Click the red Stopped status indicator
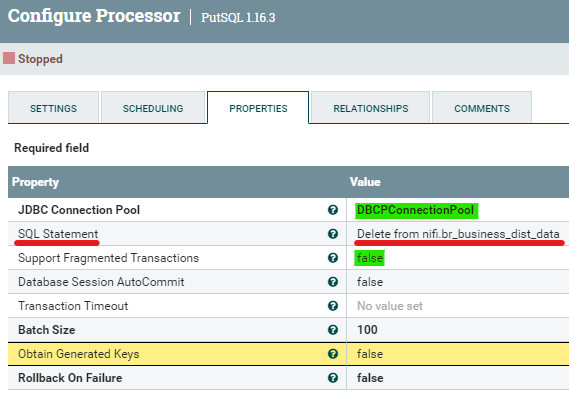The image size is (569, 393). 9,58
